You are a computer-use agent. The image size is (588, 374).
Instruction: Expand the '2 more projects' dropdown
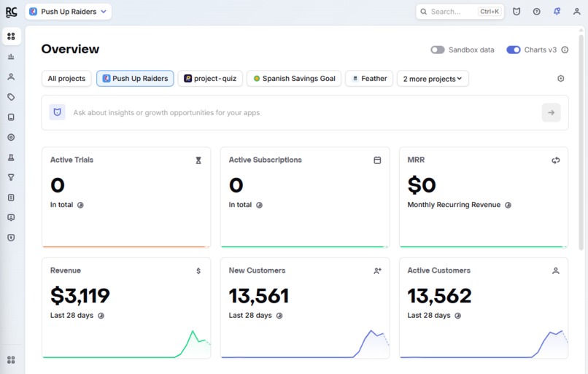(x=433, y=79)
